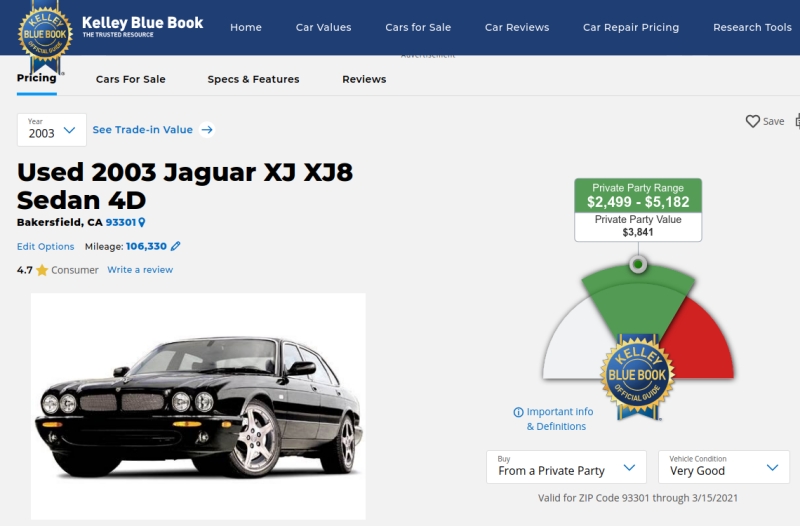Open Research Tools menu
Viewport: 800px width, 526px height.
[x=752, y=28]
